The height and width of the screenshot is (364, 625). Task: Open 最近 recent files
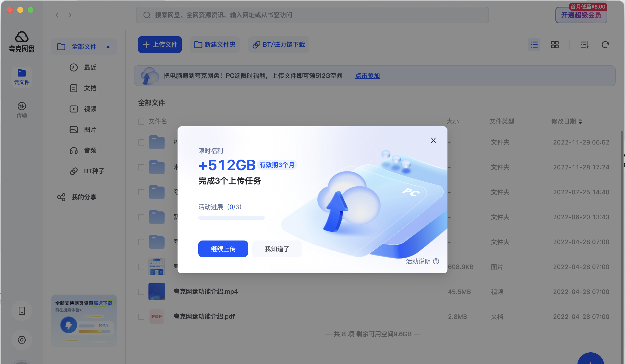click(x=83, y=67)
